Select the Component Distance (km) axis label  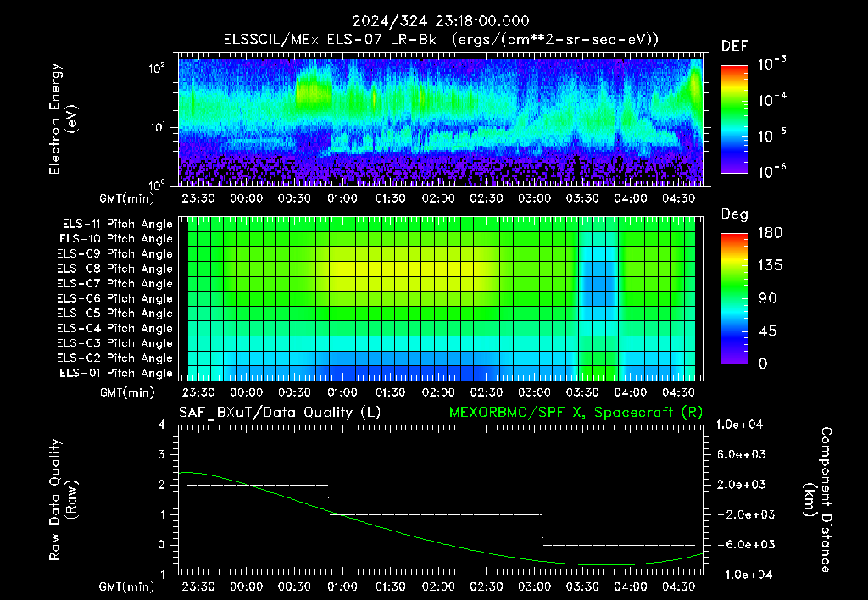coord(818,499)
